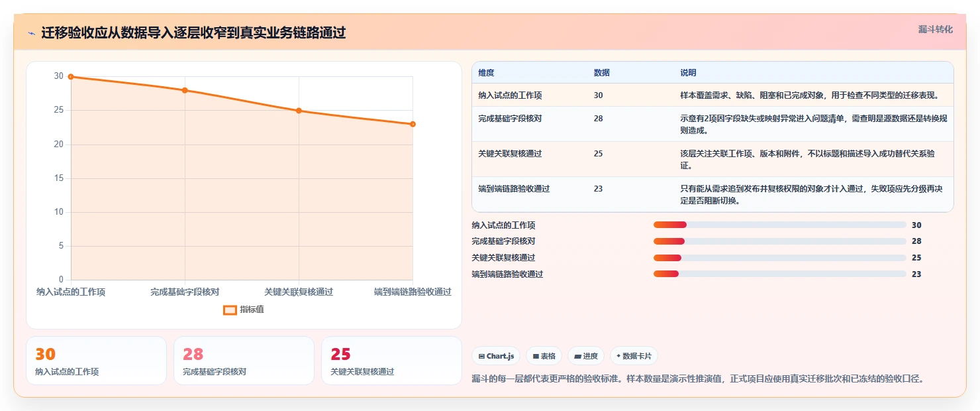Click the description starting 示意有2项因字段缺失
This screenshot has height=411, width=980.
813,125
